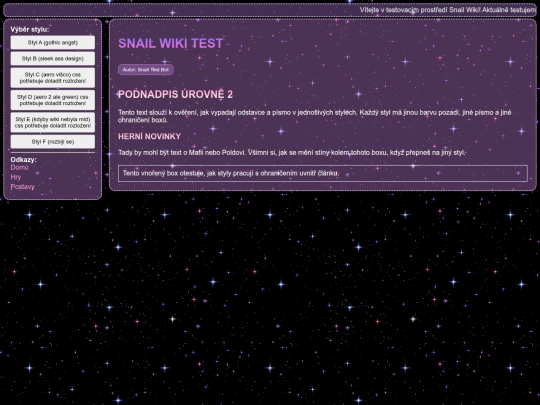Switch to Styl B (sleek ass design)
The width and height of the screenshot is (540, 405).
pos(53,59)
